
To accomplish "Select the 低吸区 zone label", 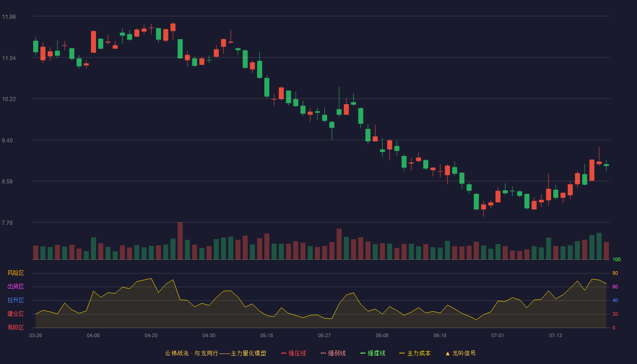I will pyautogui.click(x=15, y=327).
